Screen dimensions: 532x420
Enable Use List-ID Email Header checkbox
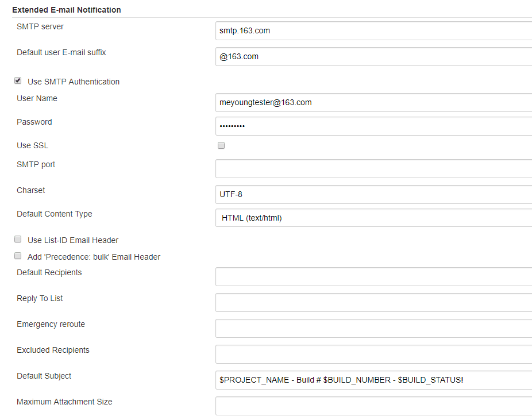point(18,240)
